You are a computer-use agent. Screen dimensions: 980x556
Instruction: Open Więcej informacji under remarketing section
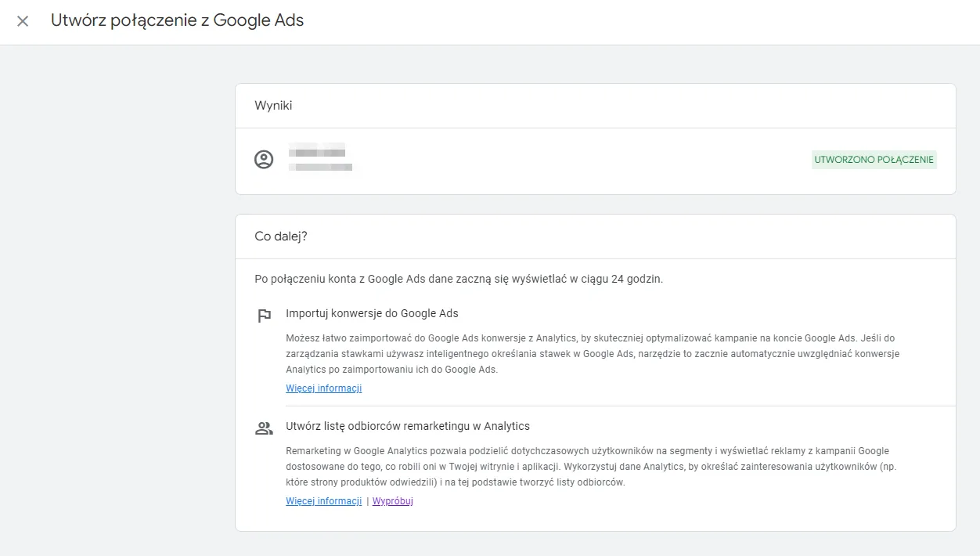click(324, 501)
